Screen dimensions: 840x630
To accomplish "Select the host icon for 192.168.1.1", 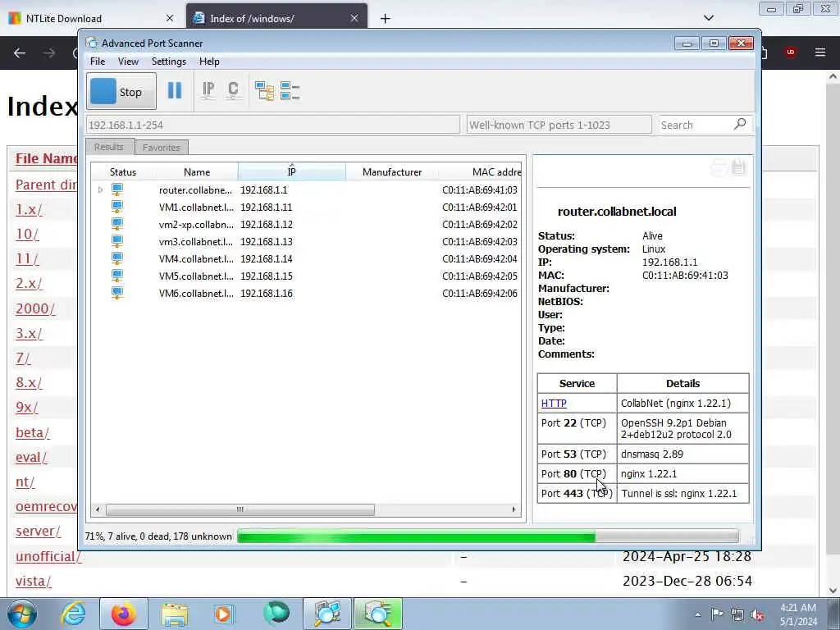I will (x=117, y=189).
